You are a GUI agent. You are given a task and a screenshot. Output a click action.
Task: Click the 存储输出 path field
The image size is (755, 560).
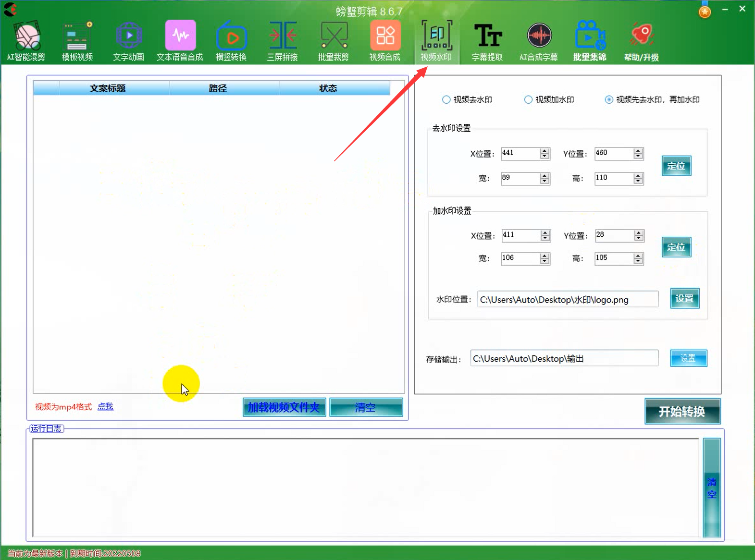click(564, 359)
